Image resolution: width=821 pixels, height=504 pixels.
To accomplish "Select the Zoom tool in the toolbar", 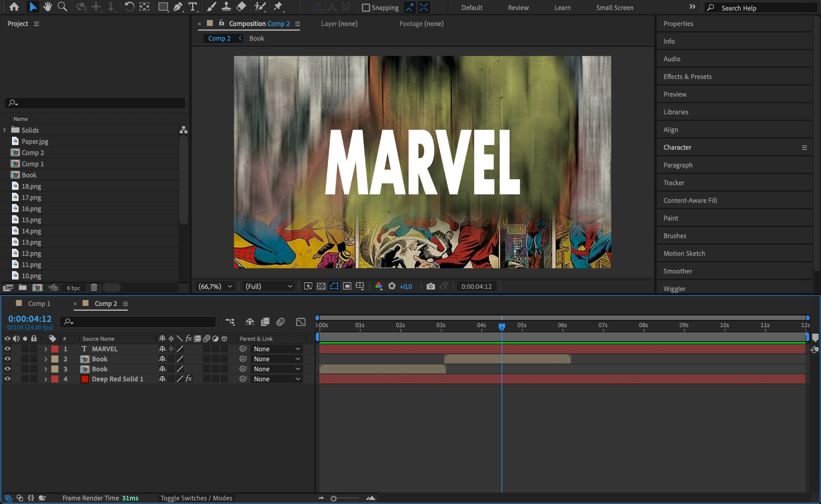I will click(62, 7).
